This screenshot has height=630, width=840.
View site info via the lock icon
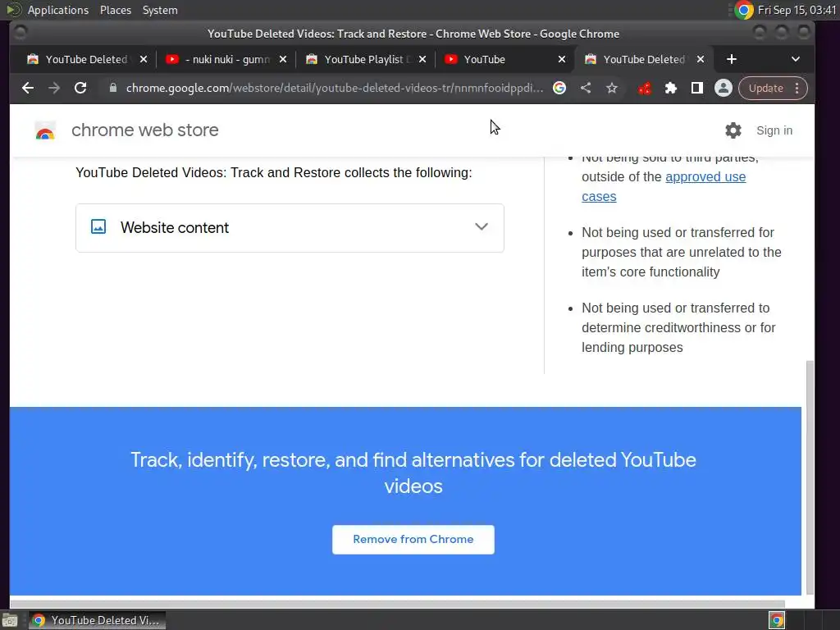point(112,88)
